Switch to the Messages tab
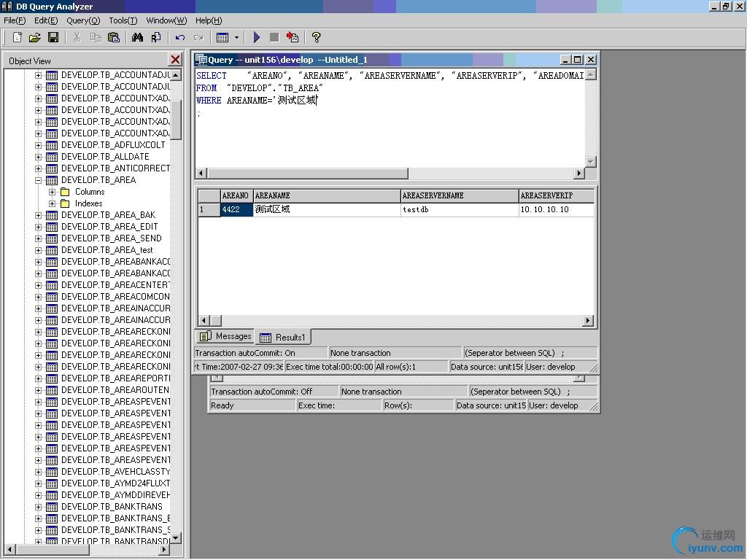The image size is (747, 560). 226,336
